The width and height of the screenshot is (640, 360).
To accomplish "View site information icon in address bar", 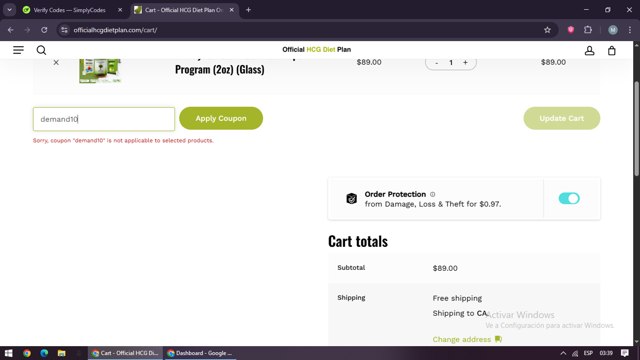I will coord(64,30).
